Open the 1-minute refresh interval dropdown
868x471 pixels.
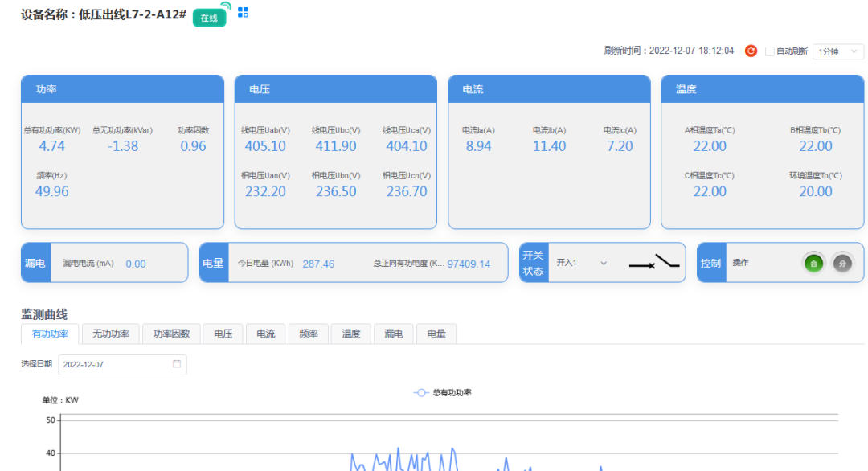click(x=837, y=51)
